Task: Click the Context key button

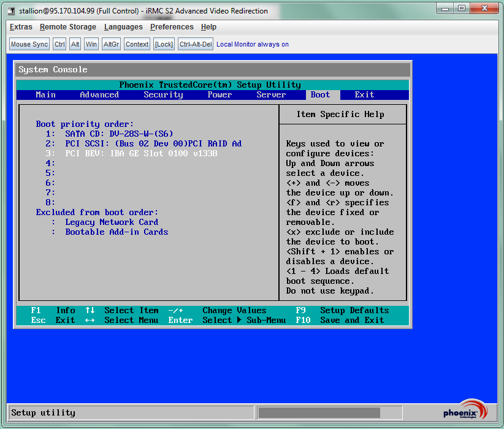Action: (137, 44)
